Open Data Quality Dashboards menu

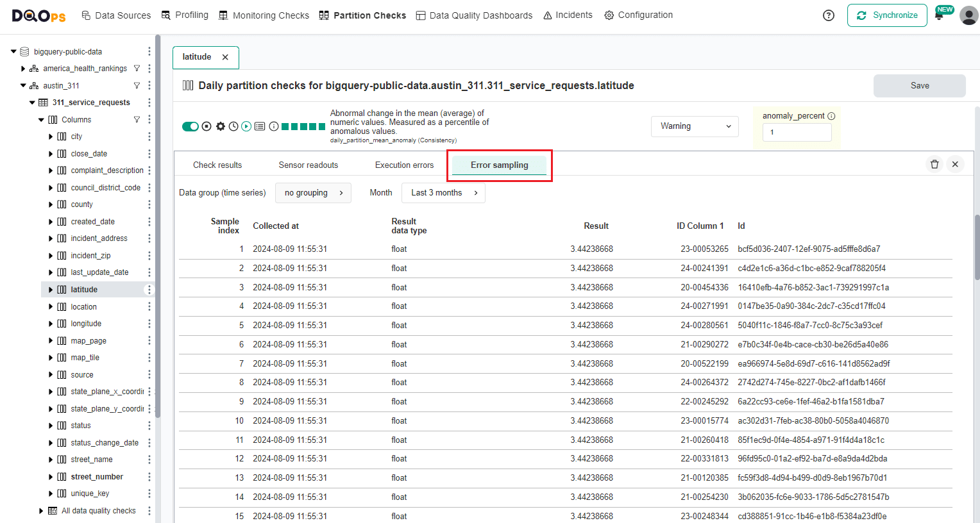point(474,15)
